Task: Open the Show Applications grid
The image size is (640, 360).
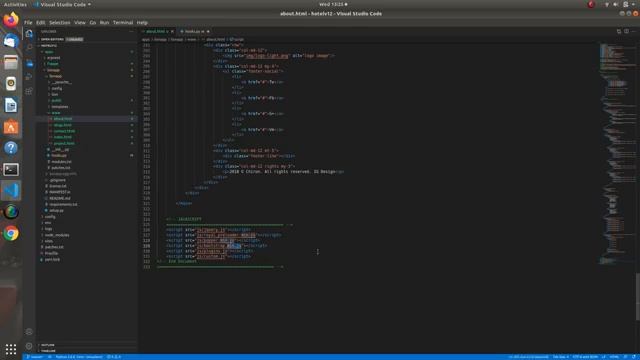Action: pyautogui.click(x=11, y=349)
